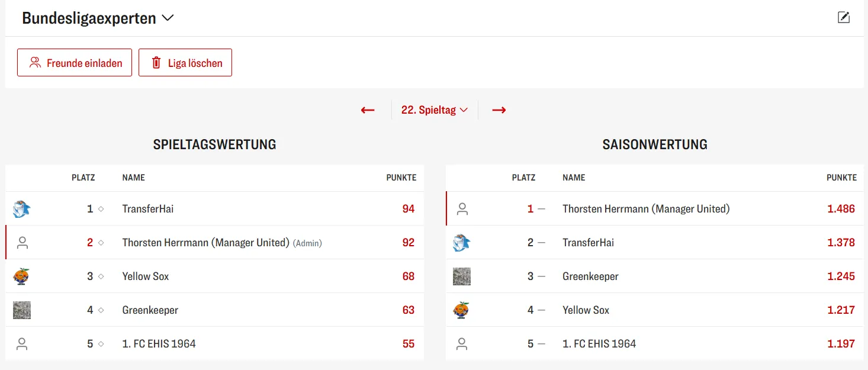The image size is (868, 370).
Task: Open TransferHai in Spieltagswertung list
Action: (x=148, y=209)
